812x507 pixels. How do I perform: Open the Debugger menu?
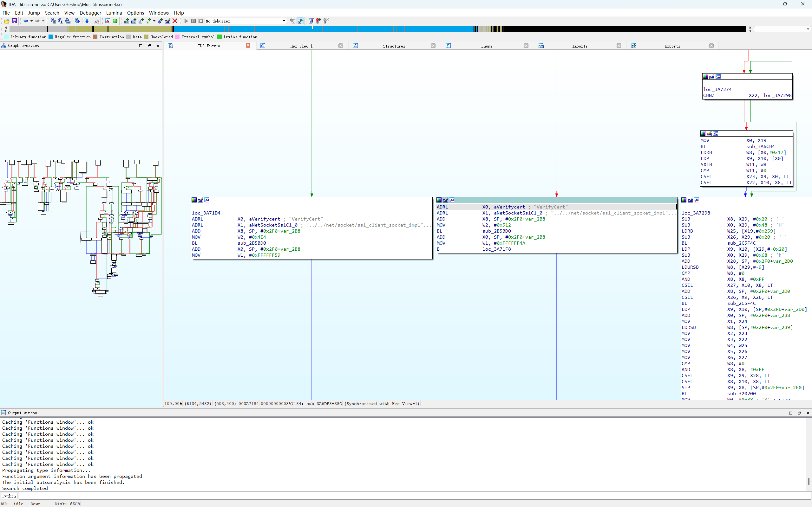point(90,13)
